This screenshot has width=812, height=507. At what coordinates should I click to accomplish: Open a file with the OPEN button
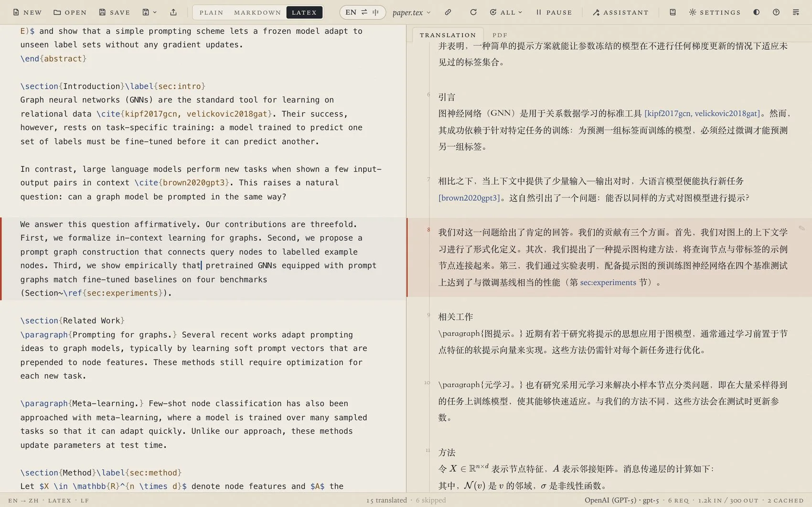click(70, 12)
